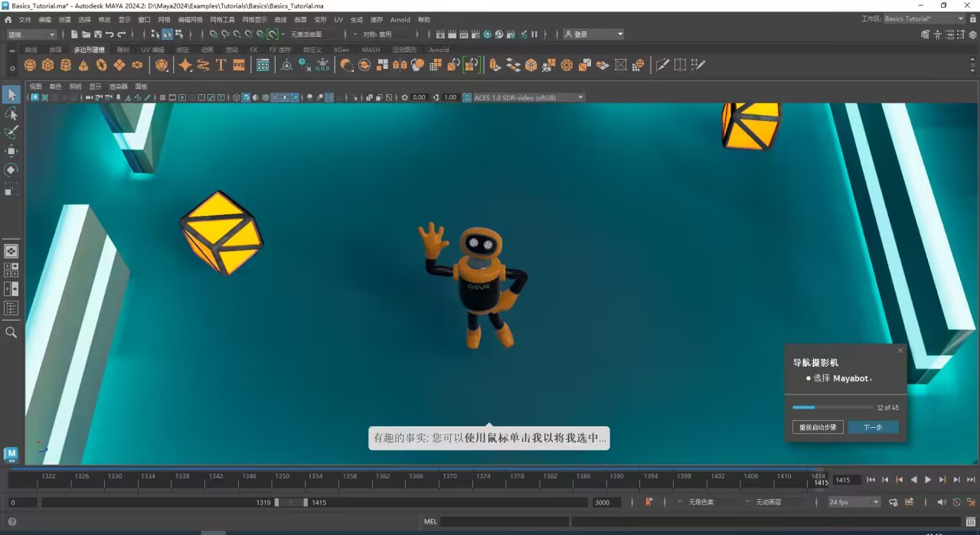This screenshot has height=535, width=980.
Task: Create a polygon sphere from the shelf
Action: tap(30, 65)
